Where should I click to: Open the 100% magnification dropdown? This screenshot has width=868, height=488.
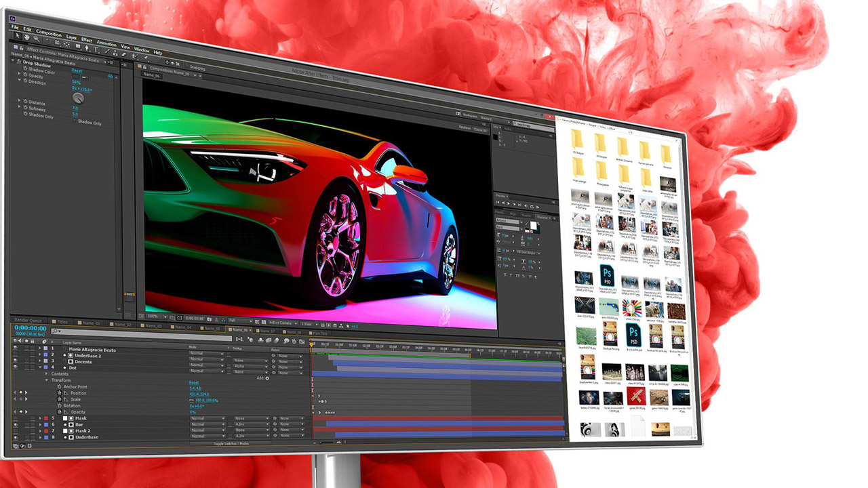(x=156, y=317)
